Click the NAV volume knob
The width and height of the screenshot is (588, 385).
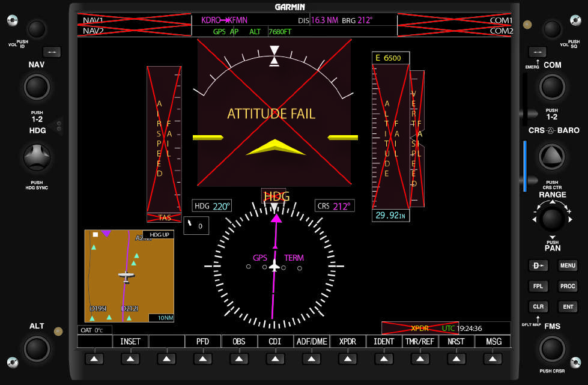tap(37, 29)
